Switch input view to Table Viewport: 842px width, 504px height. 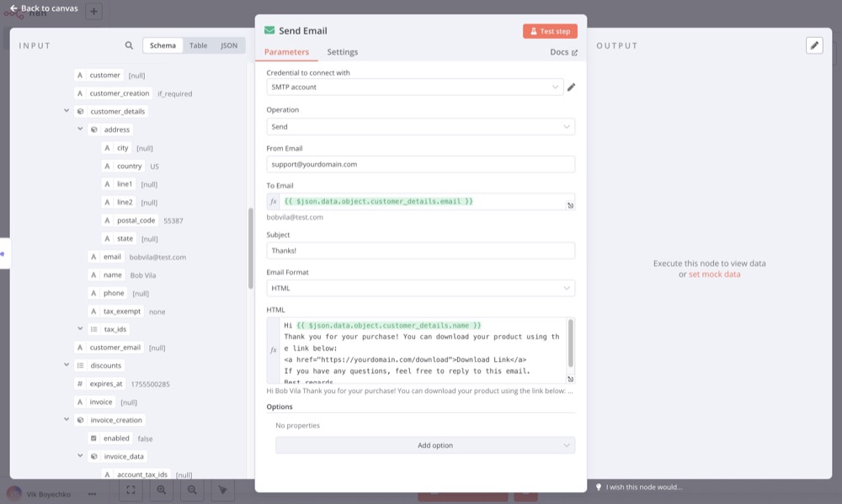198,45
